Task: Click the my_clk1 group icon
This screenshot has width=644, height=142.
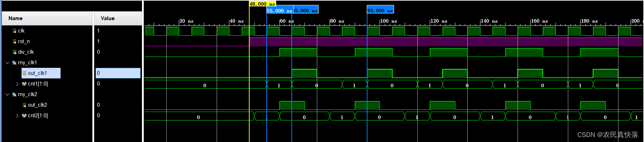Action: 15,63
